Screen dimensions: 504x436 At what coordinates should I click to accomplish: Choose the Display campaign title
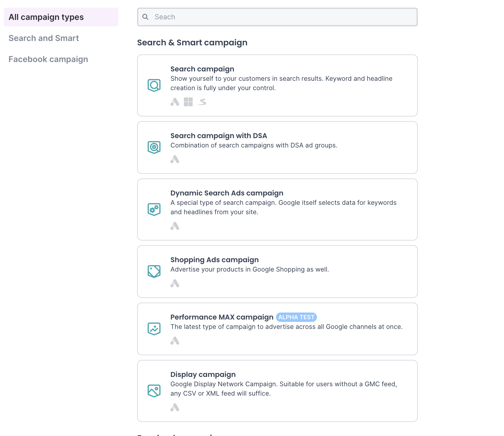(203, 375)
